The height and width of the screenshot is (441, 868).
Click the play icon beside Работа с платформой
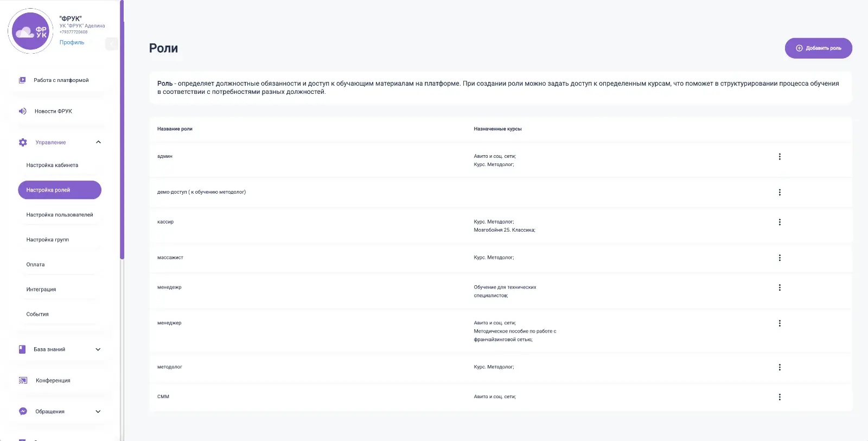22,80
